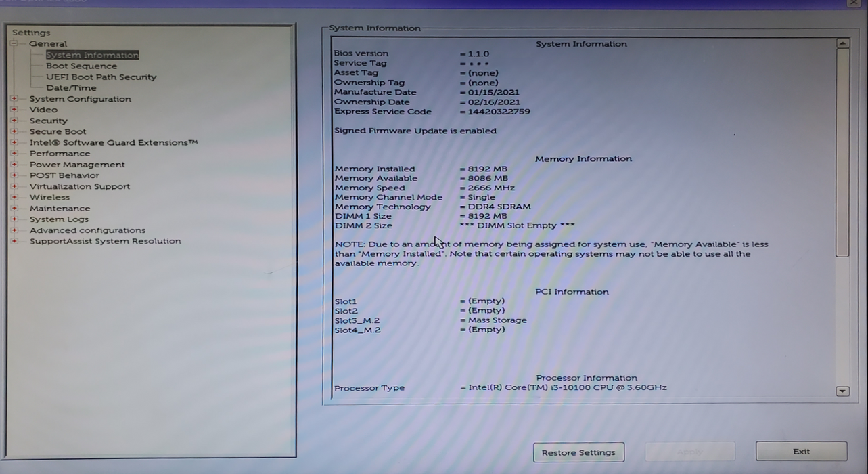Click Ownership Date value 02/16/2021
The width and height of the screenshot is (868, 474).
coord(494,102)
